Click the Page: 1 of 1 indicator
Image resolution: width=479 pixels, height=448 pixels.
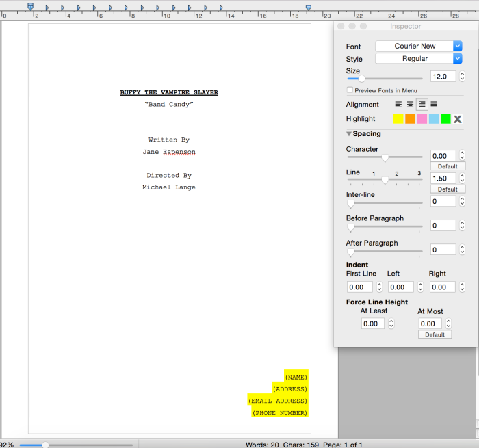pos(342,445)
